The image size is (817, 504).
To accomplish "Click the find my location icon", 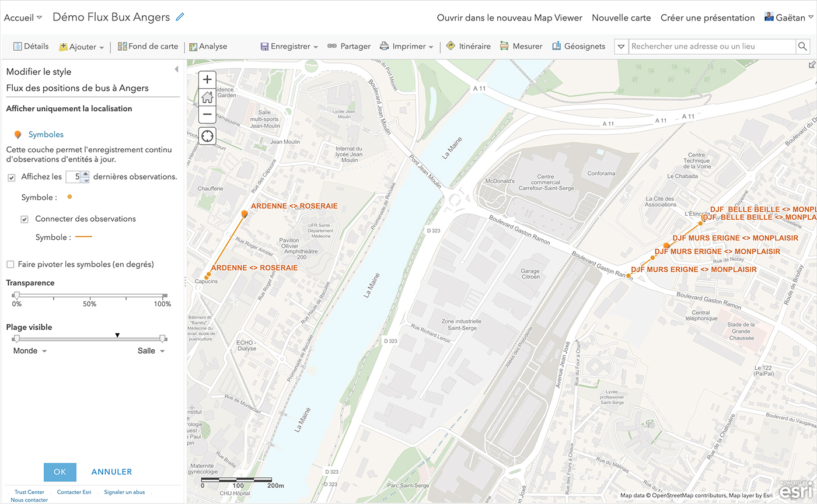I will click(x=207, y=136).
